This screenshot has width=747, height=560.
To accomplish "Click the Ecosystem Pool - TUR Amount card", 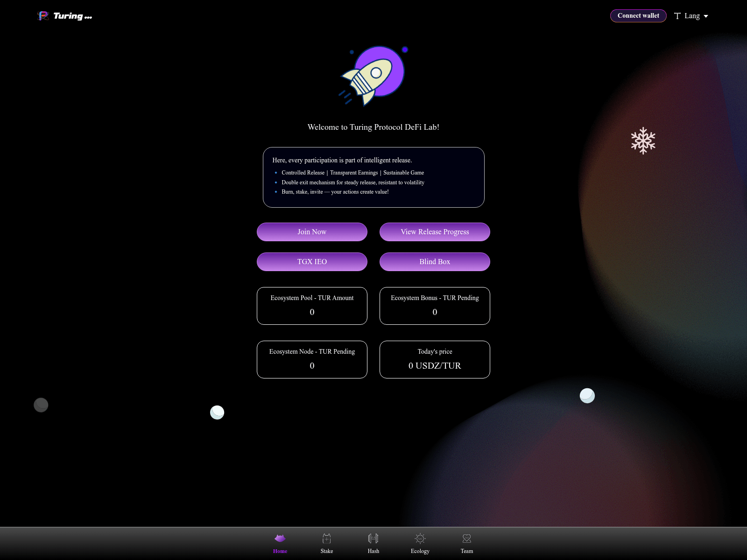I will pyautogui.click(x=312, y=306).
